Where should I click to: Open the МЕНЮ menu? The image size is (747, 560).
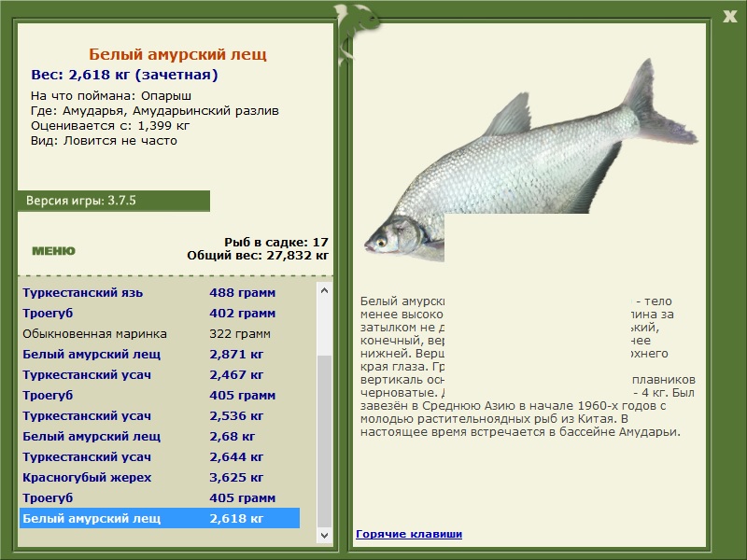53,251
